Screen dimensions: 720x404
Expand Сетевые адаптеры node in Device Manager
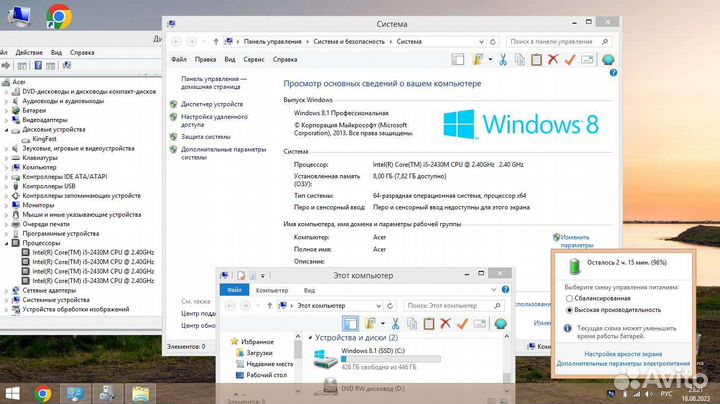[6, 291]
